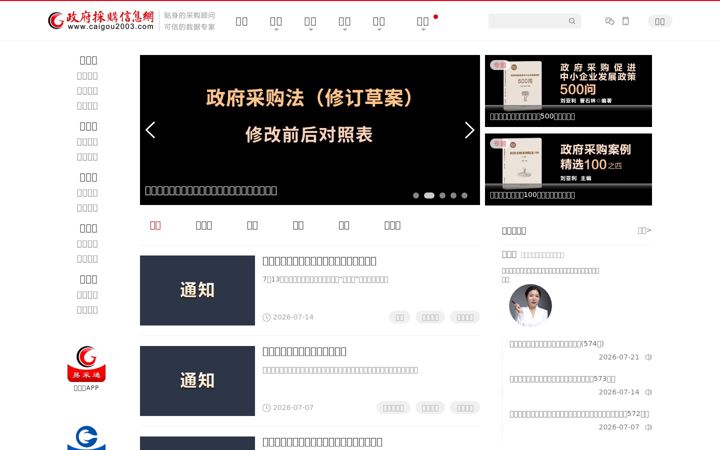Click the magnifier search icon
Image resolution: width=720 pixels, height=450 pixels.
click(x=572, y=21)
